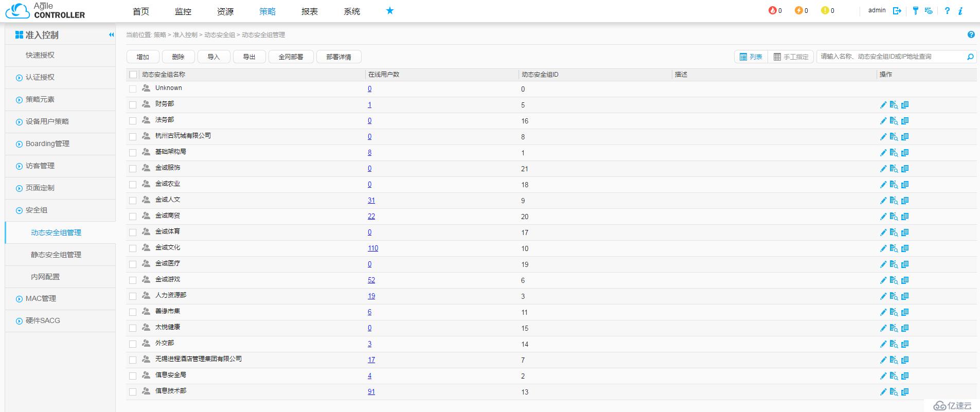
Task: Click the copy icon in 金诚游戏 row
Action: (905, 280)
